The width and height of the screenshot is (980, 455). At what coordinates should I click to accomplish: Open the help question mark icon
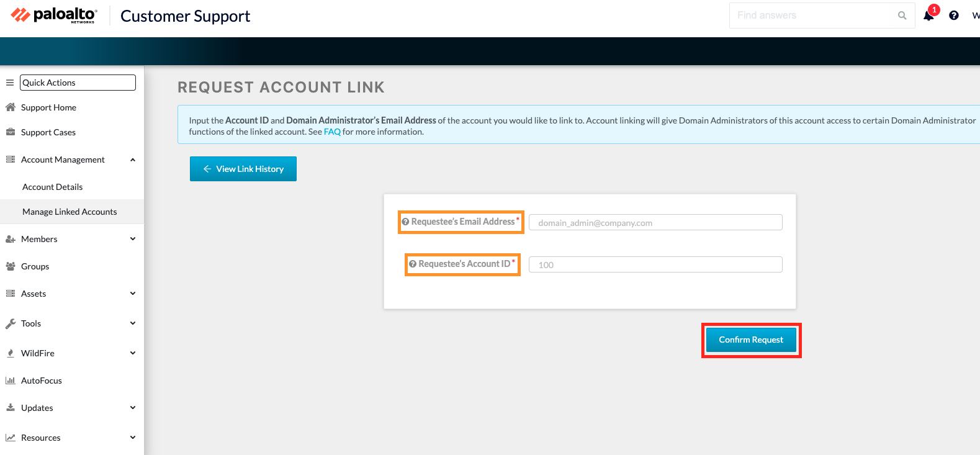(954, 16)
